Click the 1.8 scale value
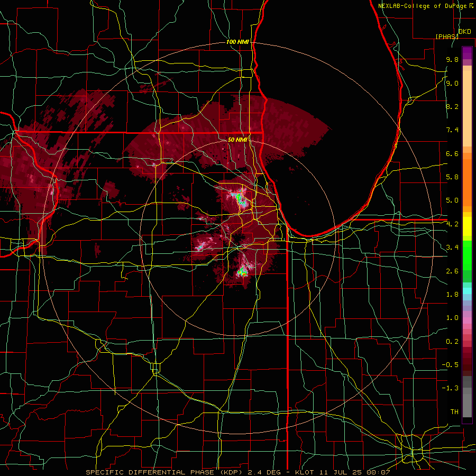The width and height of the screenshot is (476, 476). click(452, 295)
